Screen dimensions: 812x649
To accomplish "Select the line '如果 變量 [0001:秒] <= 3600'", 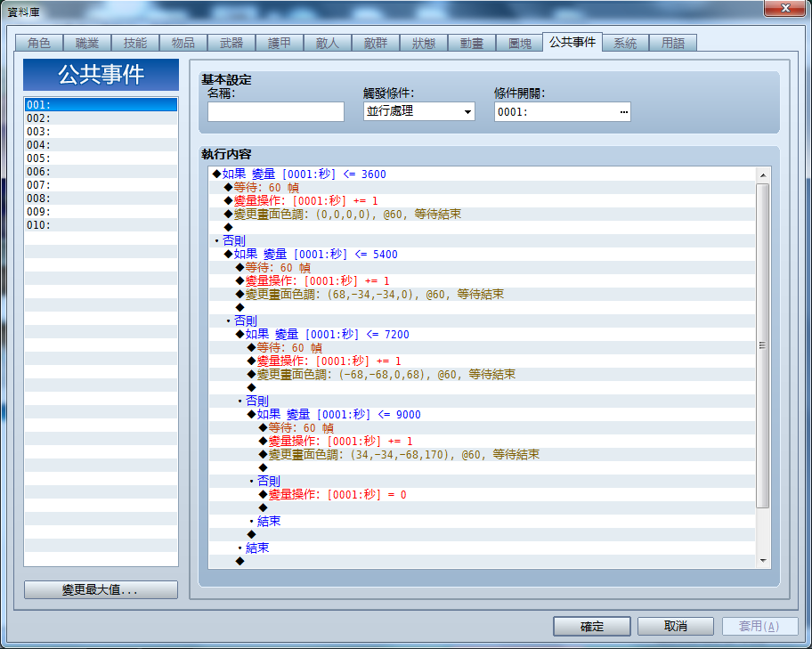I will tap(482, 174).
